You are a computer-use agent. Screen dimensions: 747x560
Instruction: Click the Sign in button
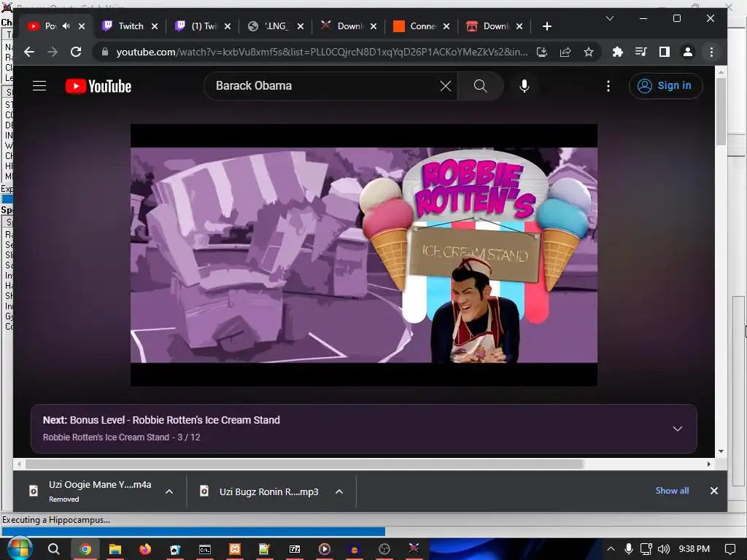point(665,86)
